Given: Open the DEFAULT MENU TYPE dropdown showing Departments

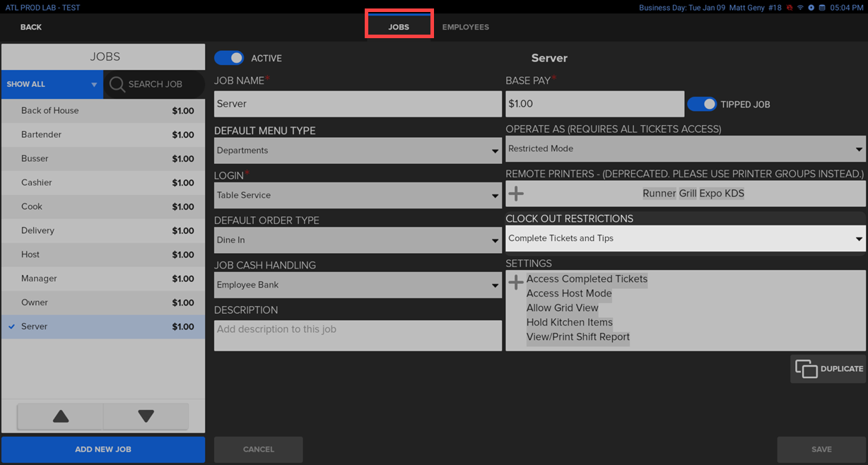Looking at the screenshot, I should point(357,150).
